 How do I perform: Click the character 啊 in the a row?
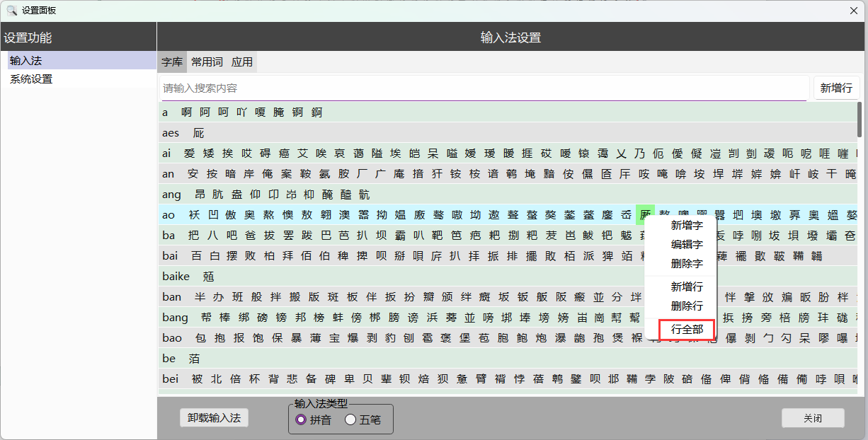[187, 112]
